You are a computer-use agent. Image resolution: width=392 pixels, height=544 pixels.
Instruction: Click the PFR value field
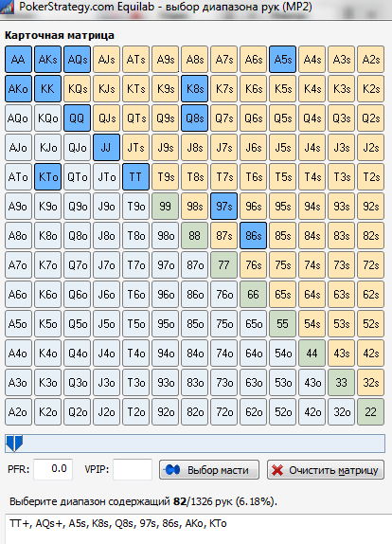click(53, 469)
